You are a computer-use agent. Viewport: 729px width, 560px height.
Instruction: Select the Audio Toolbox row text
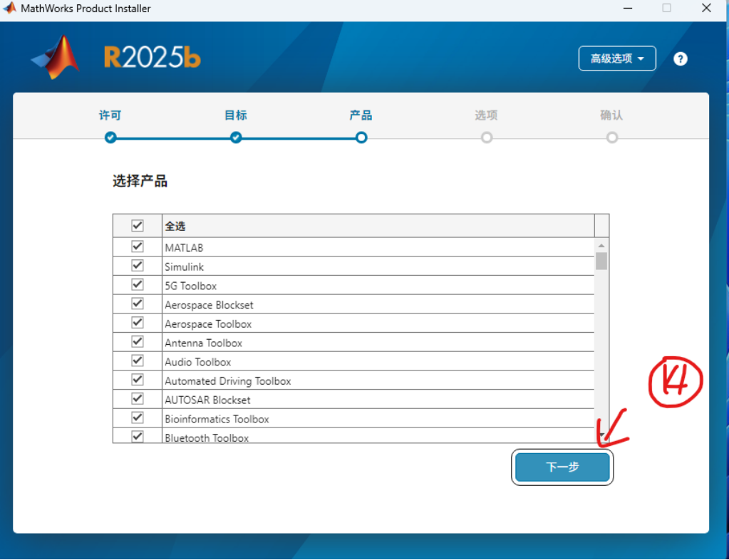pyautogui.click(x=197, y=362)
